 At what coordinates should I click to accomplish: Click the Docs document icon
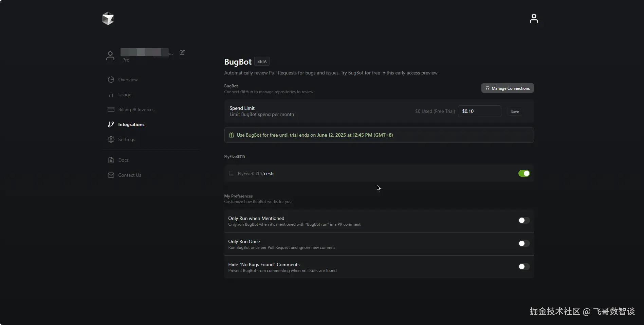coord(111,160)
